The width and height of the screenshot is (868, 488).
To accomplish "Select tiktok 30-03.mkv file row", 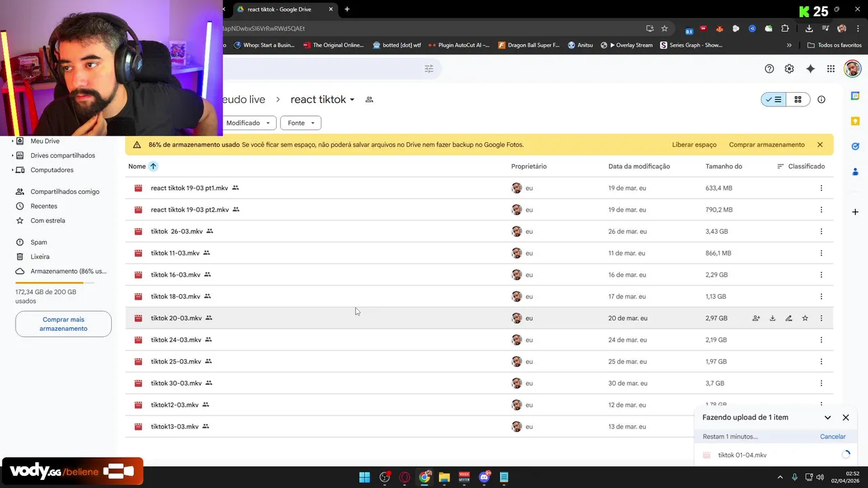I will 479,383.
